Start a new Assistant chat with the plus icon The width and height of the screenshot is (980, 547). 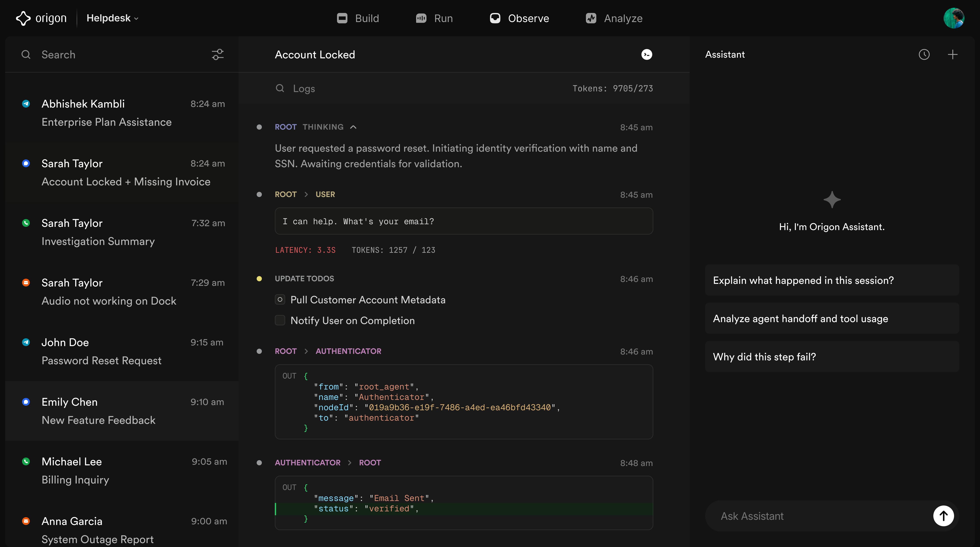click(x=953, y=54)
